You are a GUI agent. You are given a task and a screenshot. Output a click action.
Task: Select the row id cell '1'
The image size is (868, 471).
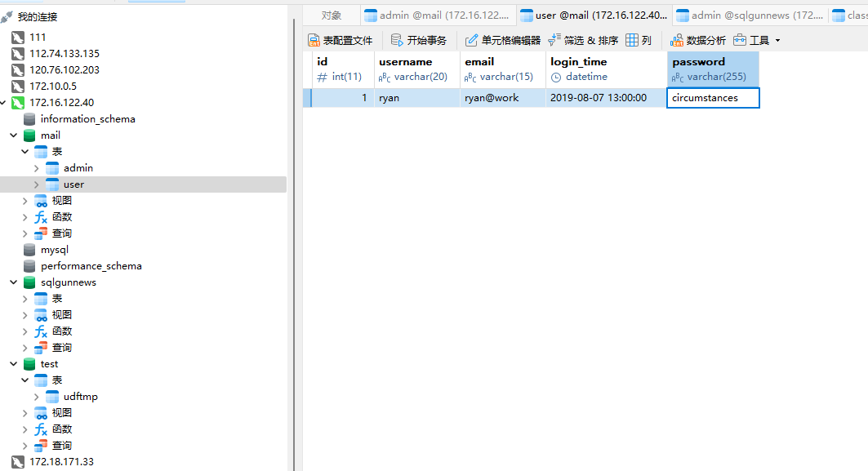[343, 98]
